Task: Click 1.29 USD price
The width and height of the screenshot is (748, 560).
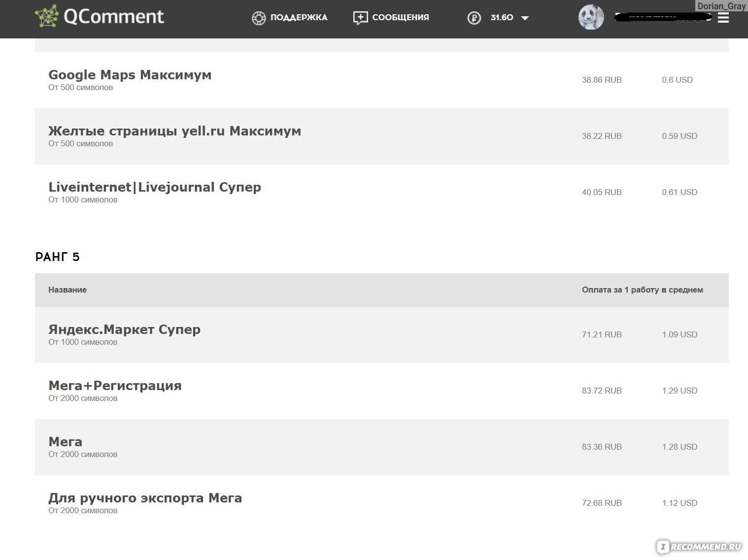Action: pyautogui.click(x=680, y=391)
